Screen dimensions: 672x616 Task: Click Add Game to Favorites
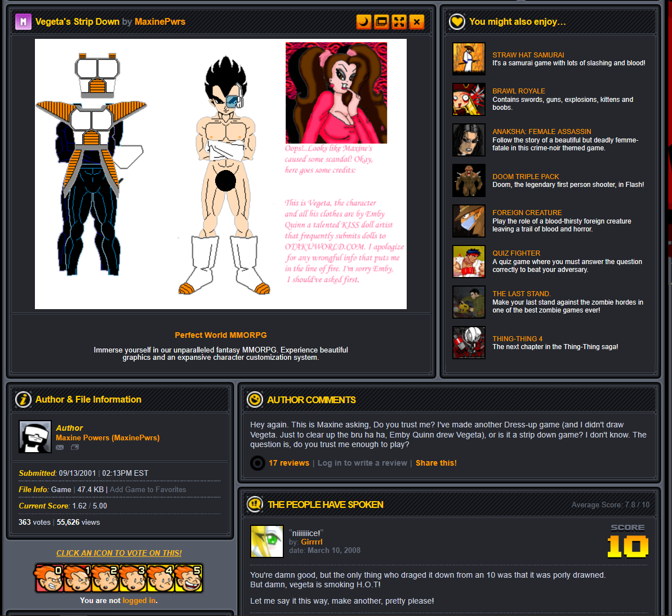coord(148,489)
